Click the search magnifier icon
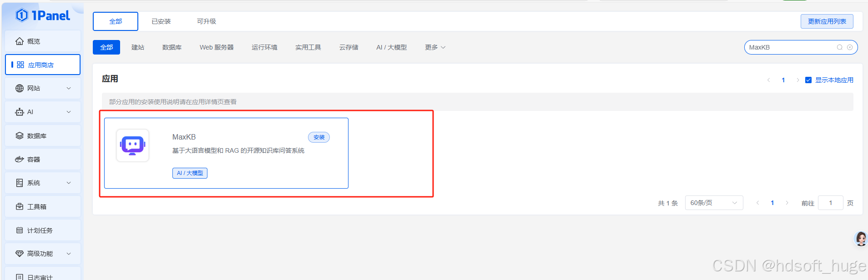Viewport: 868px width, 280px height. pyautogui.click(x=840, y=47)
